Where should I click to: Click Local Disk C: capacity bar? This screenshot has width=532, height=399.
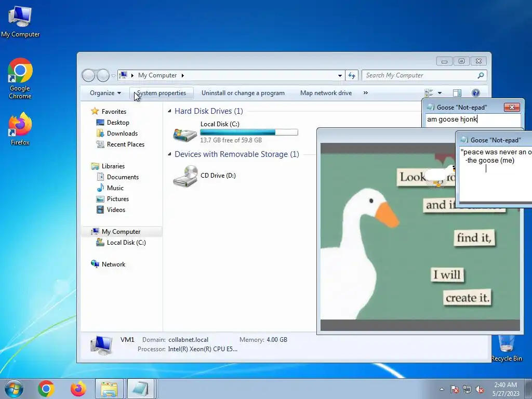pos(249,132)
